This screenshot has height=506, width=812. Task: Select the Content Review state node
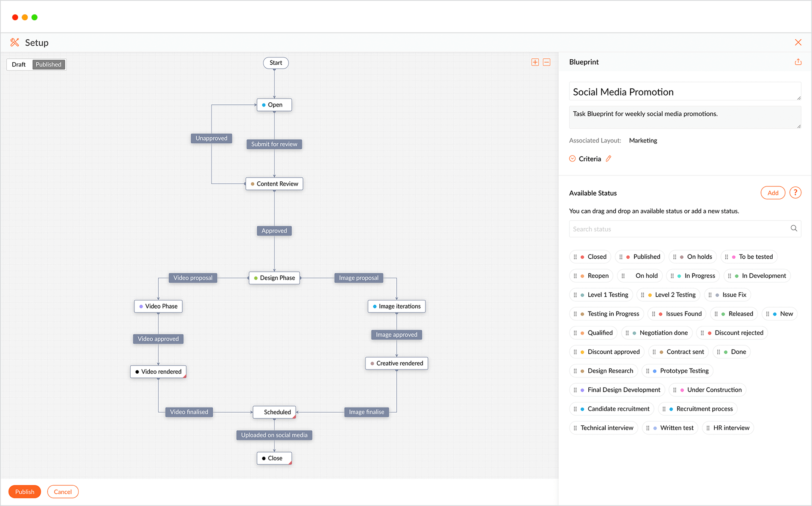click(274, 184)
